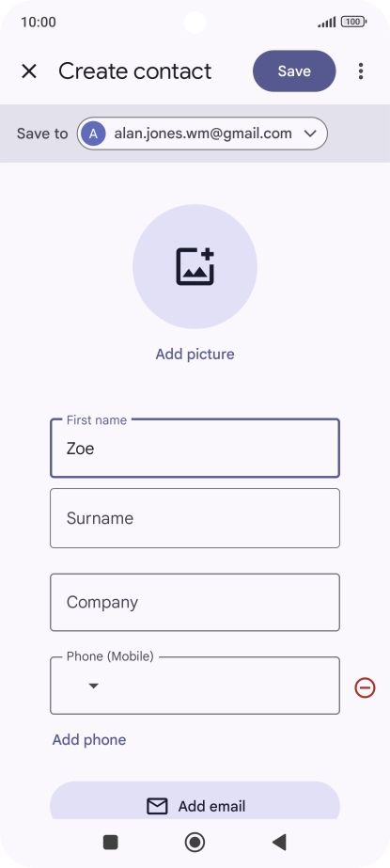The image size is (390, 868).
Task: Tap Add phone to add another number
Action: point(89,739)
